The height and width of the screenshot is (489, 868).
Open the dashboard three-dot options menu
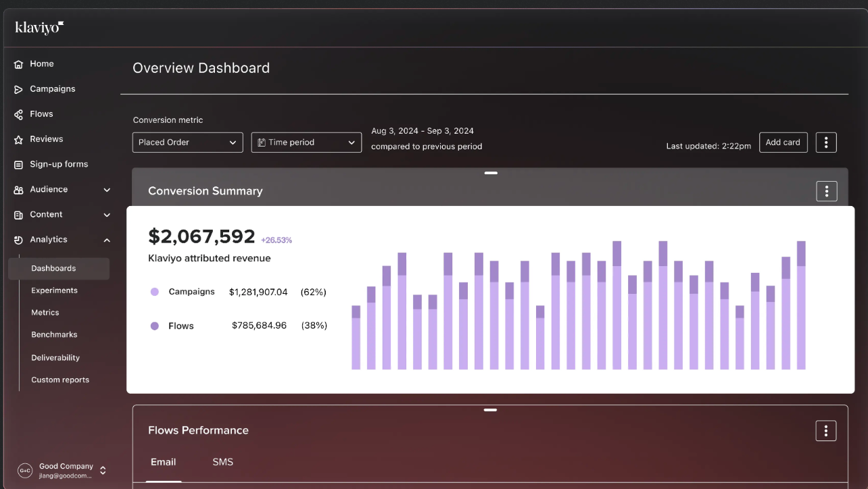826,143
